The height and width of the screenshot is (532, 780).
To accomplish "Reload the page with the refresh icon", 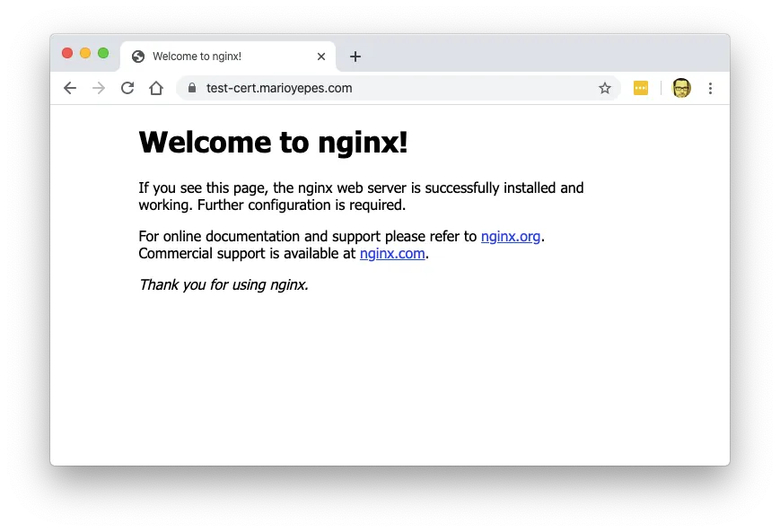I will 127,88.
